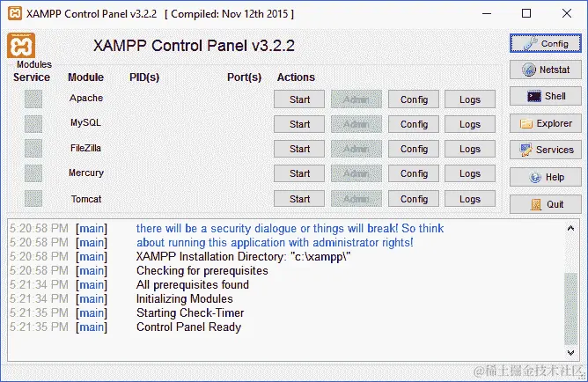Open Explorer to XAMPP folder
This screenshot has height=382, width=588.
point(545,123)
